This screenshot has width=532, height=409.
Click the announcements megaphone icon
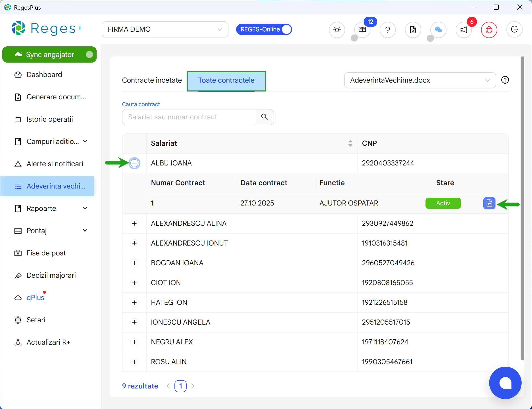coord(464,30)
